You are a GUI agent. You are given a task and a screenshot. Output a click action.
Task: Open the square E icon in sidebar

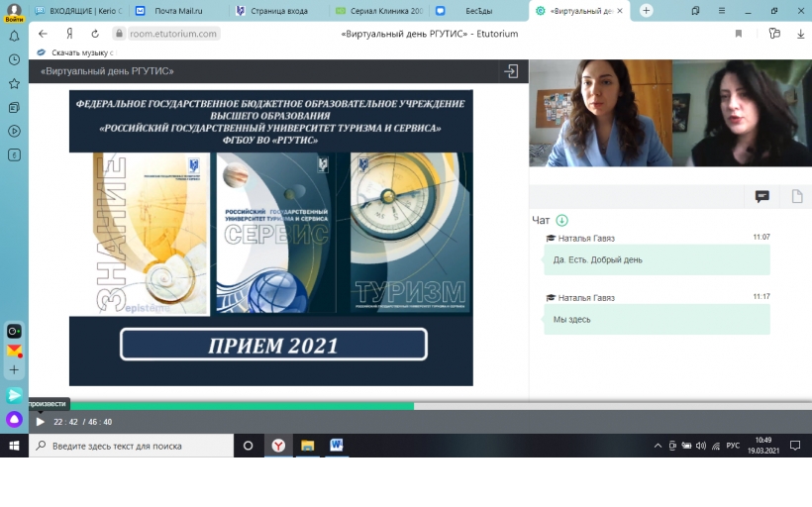tap(14, 154)
